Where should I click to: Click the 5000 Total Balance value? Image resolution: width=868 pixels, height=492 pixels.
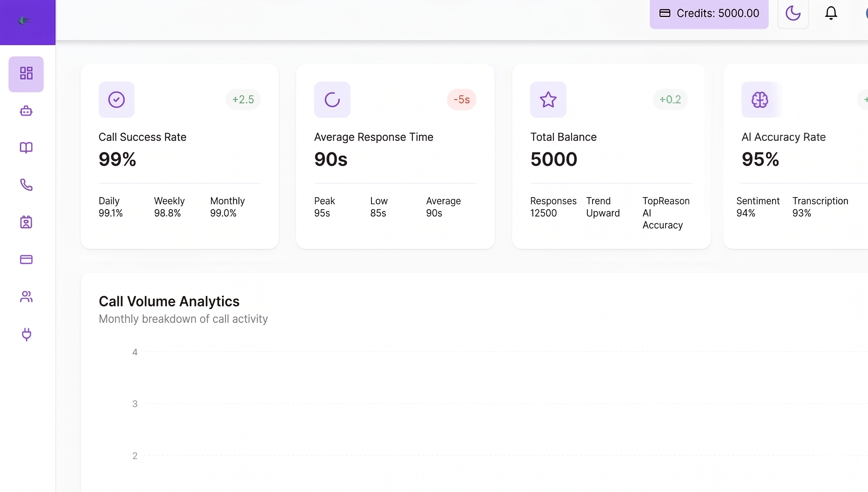pos(554,159)
